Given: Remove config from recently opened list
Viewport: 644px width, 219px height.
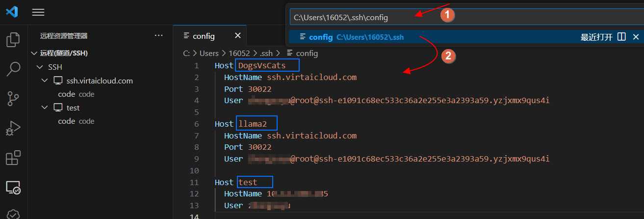Looking at the screenshot, I should pos(636,37).
